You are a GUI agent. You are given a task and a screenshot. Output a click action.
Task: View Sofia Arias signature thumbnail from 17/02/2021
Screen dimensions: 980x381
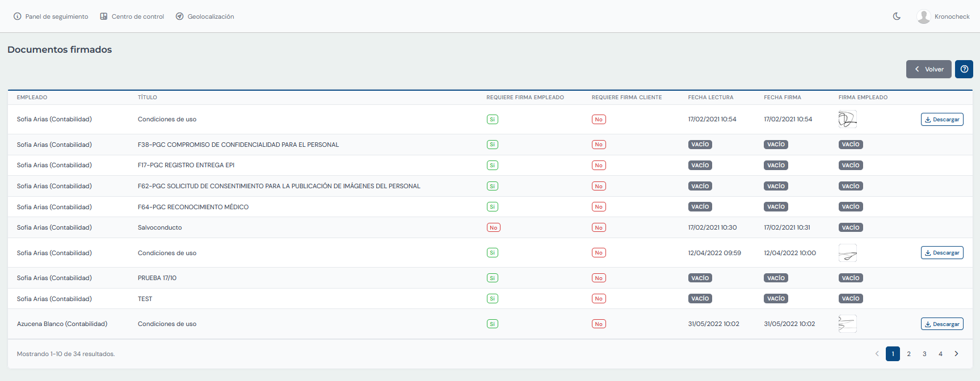click(x=847, y=119)
